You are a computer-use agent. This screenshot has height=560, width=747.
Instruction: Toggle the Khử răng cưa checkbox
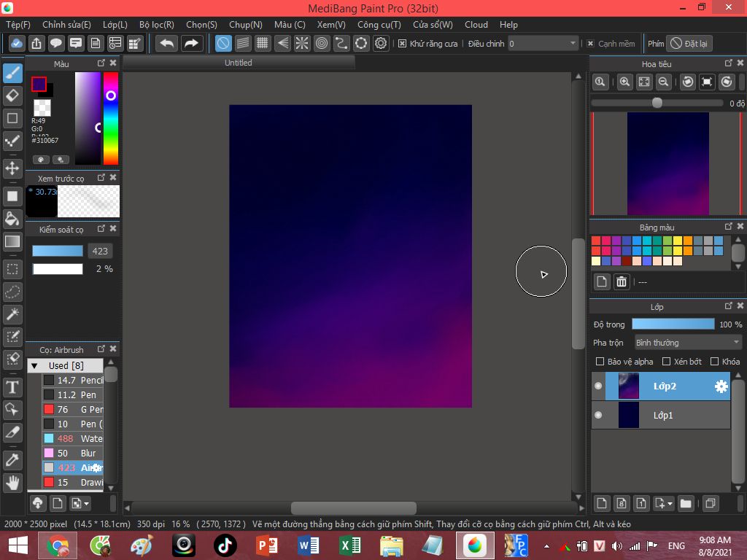click(x=403, y=44)
